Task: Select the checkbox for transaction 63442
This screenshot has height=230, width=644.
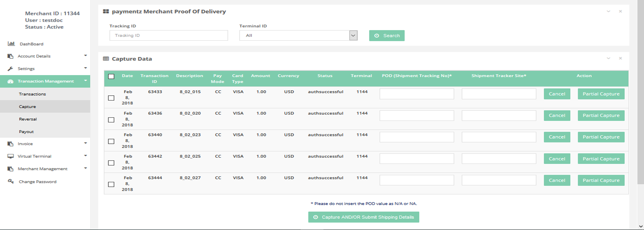Action: point(111,163)
